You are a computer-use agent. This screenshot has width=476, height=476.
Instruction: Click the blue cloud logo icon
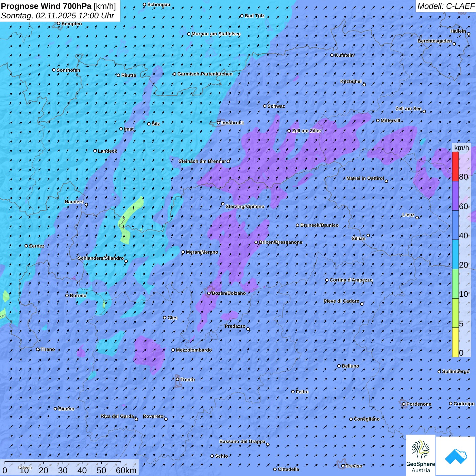tap(456, 456)
